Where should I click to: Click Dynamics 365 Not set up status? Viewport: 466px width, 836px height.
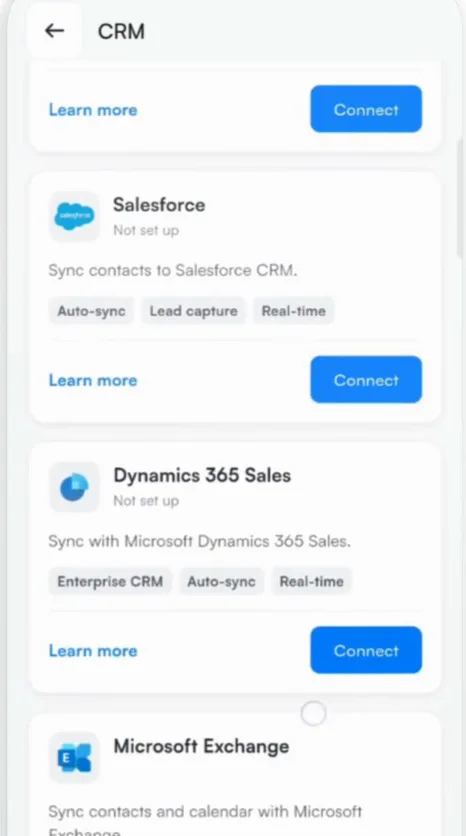146,501
